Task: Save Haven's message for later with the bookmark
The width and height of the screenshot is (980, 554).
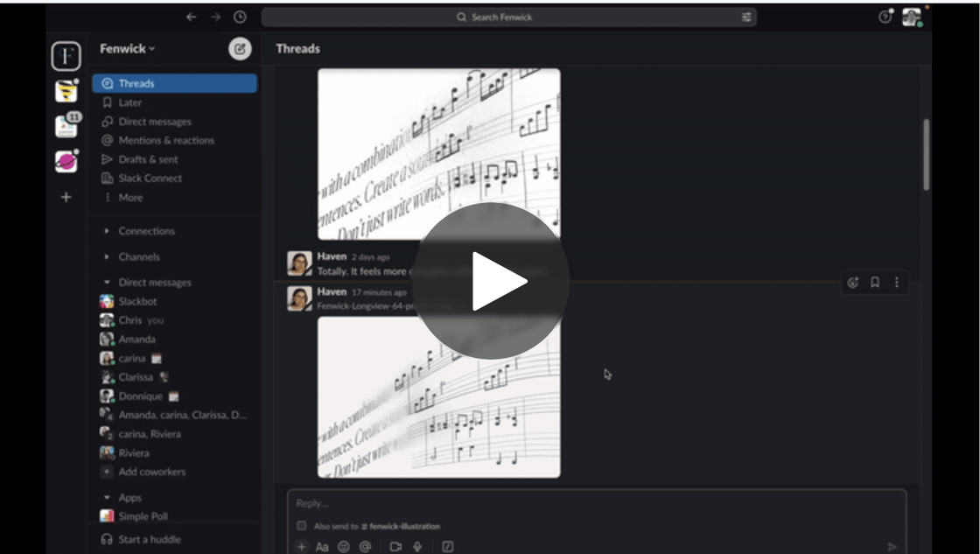Action: coord(875,282)
